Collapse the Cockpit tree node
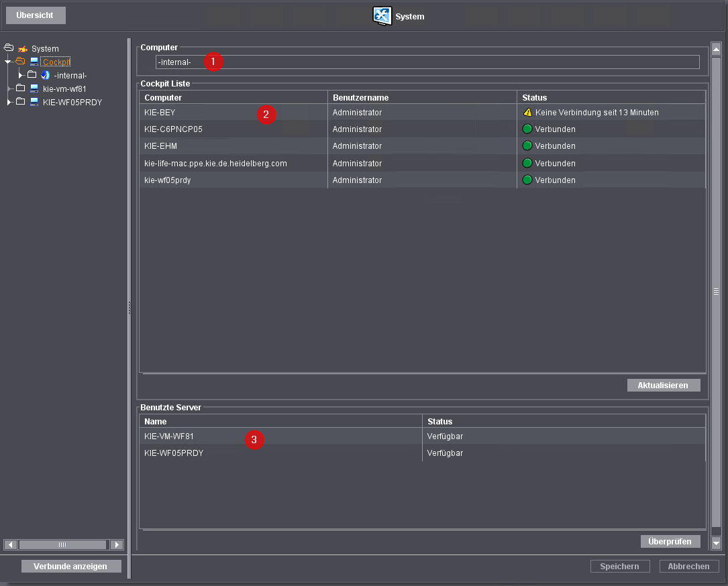The height and width of the screenshot is (586, 728). (x=7, y=62)
